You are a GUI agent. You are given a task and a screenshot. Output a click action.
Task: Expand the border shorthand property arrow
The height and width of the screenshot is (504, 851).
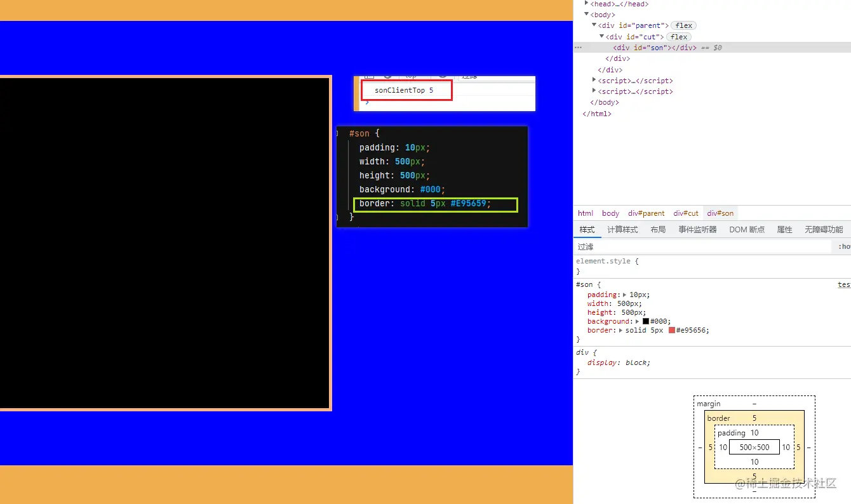(x=621, y=330)
